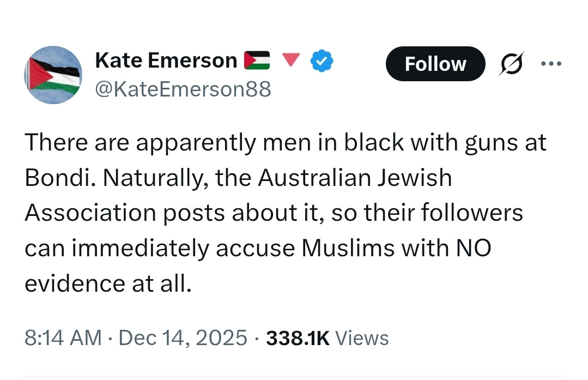Click the blue verified checkmark badge
Screen dimensions: 588x380
[322, 61]
